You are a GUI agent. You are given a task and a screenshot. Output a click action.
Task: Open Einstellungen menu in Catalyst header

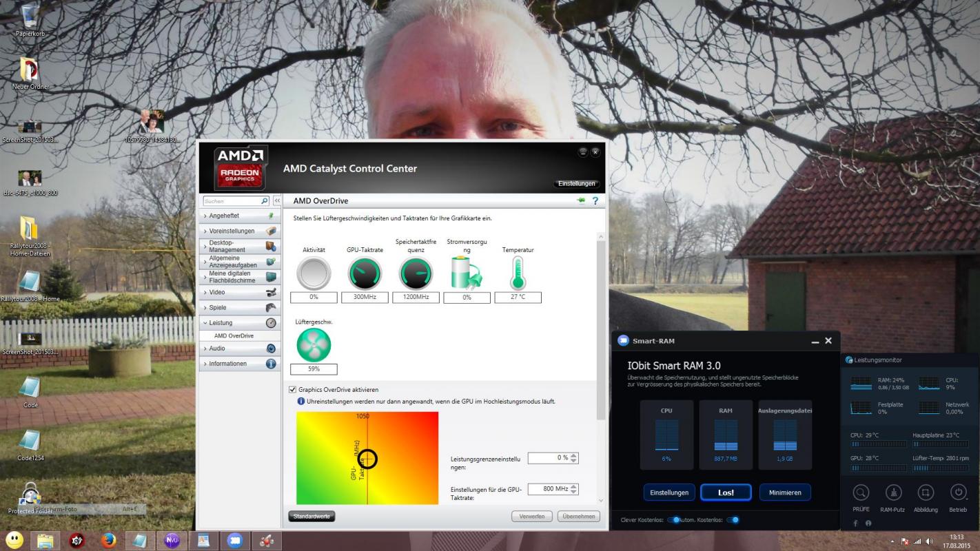point(577,184)
